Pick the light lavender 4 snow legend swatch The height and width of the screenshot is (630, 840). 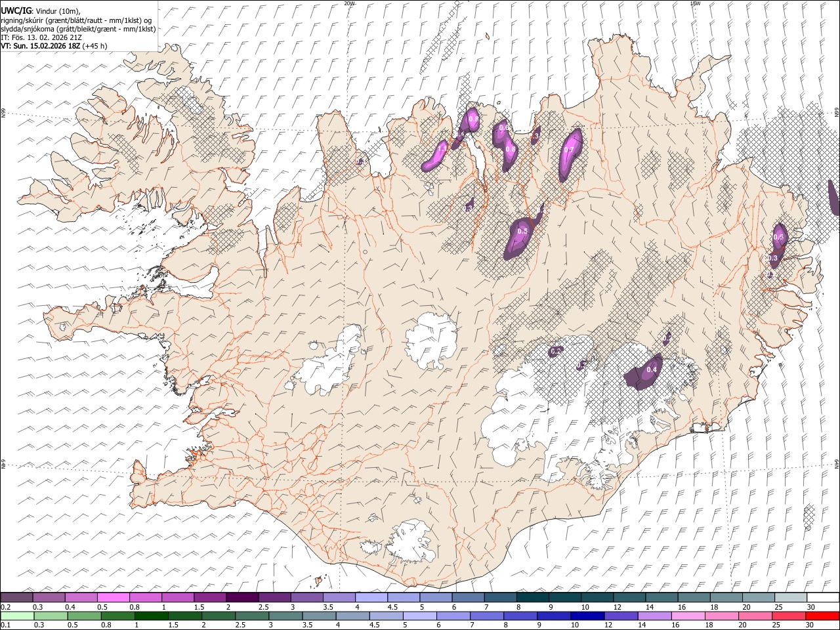371,598
